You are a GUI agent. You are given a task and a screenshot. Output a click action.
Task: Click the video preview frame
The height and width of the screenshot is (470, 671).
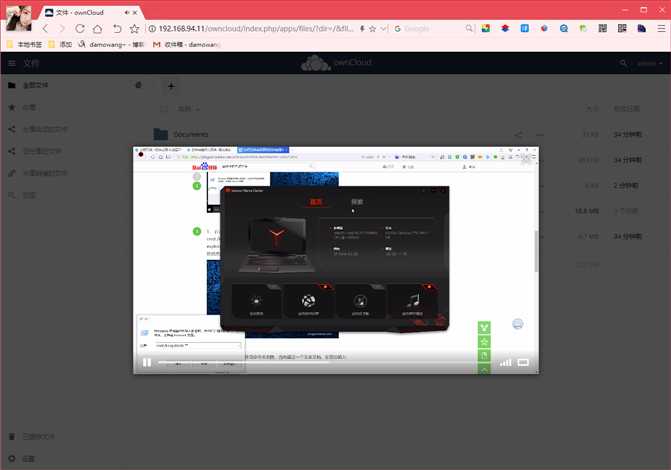[x=336, y=260]
